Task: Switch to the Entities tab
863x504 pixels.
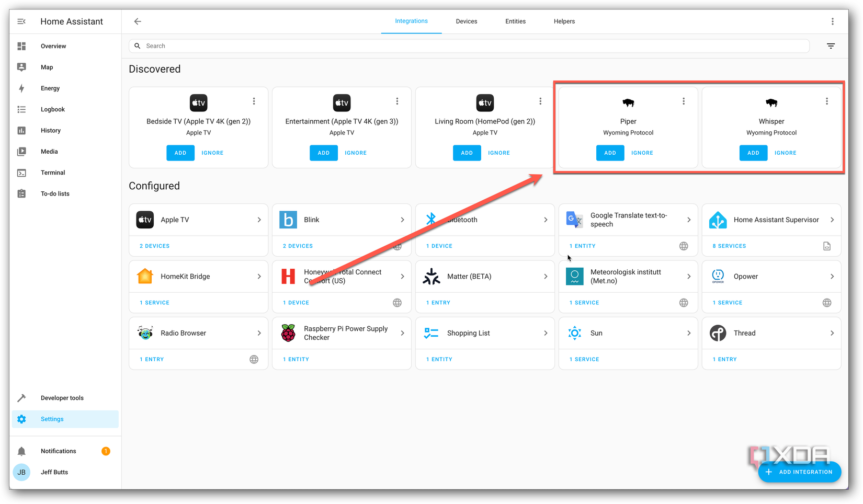Action: tap(515, 21)
